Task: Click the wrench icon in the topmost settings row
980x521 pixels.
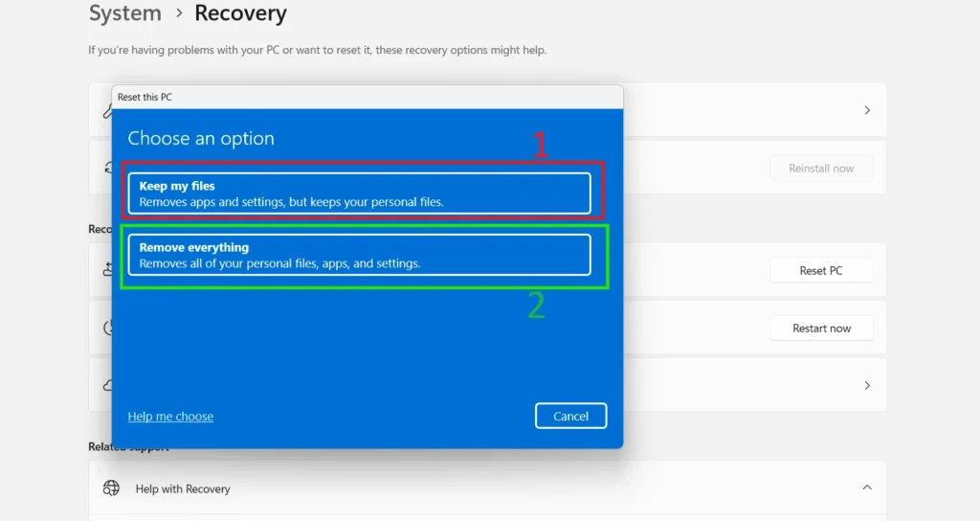Action: click(106, 111)
